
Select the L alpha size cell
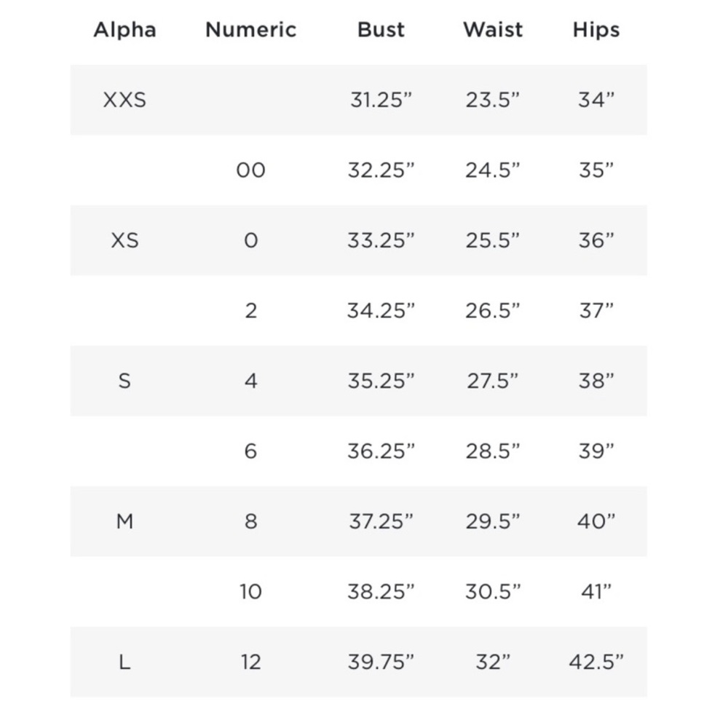[124, 662]
